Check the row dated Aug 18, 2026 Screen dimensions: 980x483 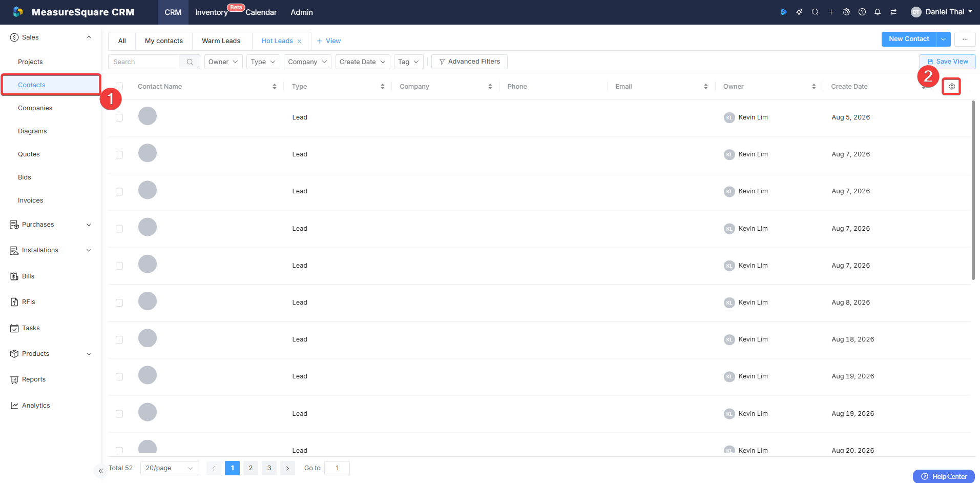pyautogui.click(x=119, y=339)
